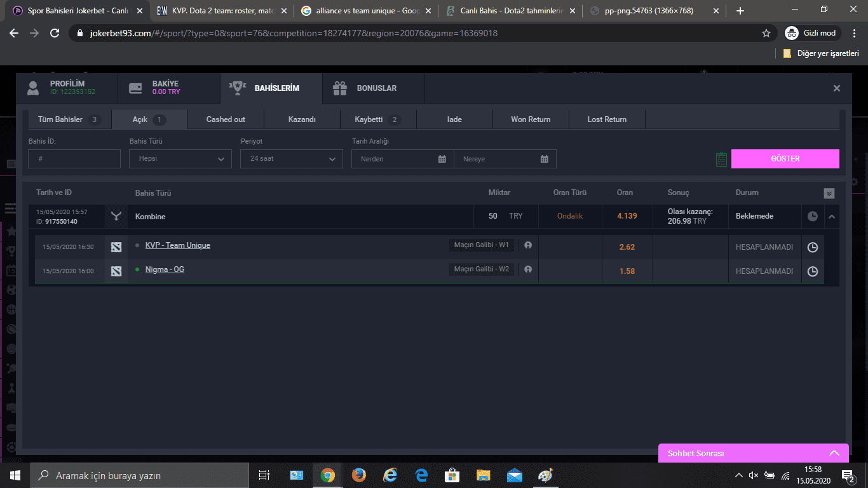Open the Nereye calendar icon

545,159
